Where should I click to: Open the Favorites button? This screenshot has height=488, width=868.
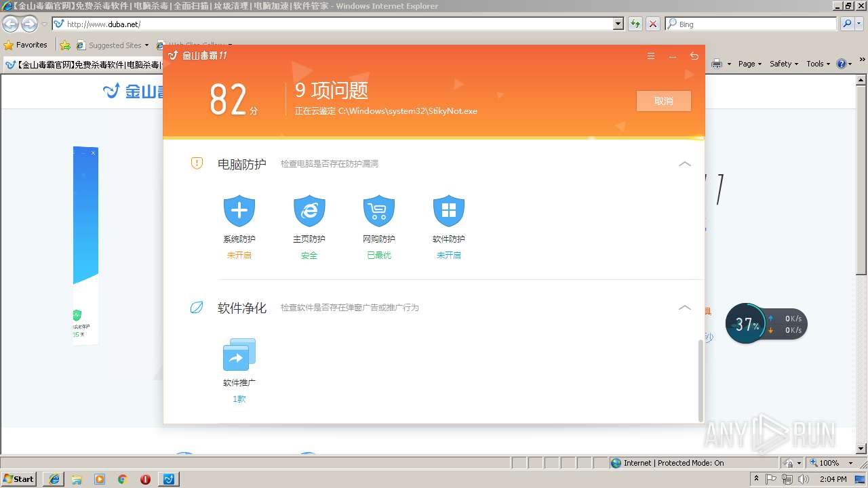tap(26, 45)
